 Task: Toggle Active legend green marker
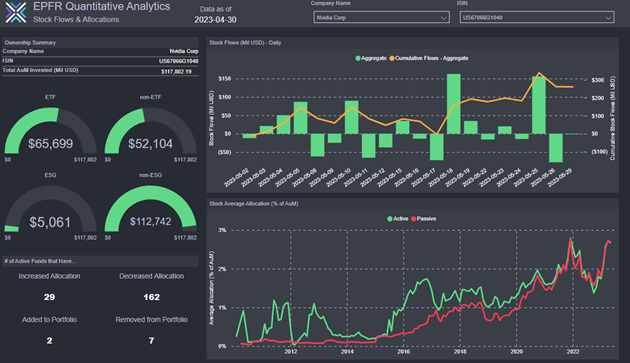coord(389,219)
